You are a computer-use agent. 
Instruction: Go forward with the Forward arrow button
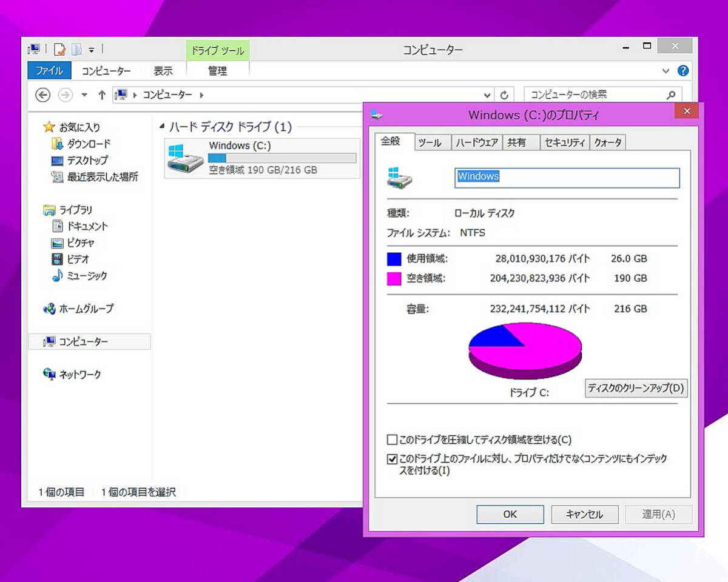click(65, 95)
